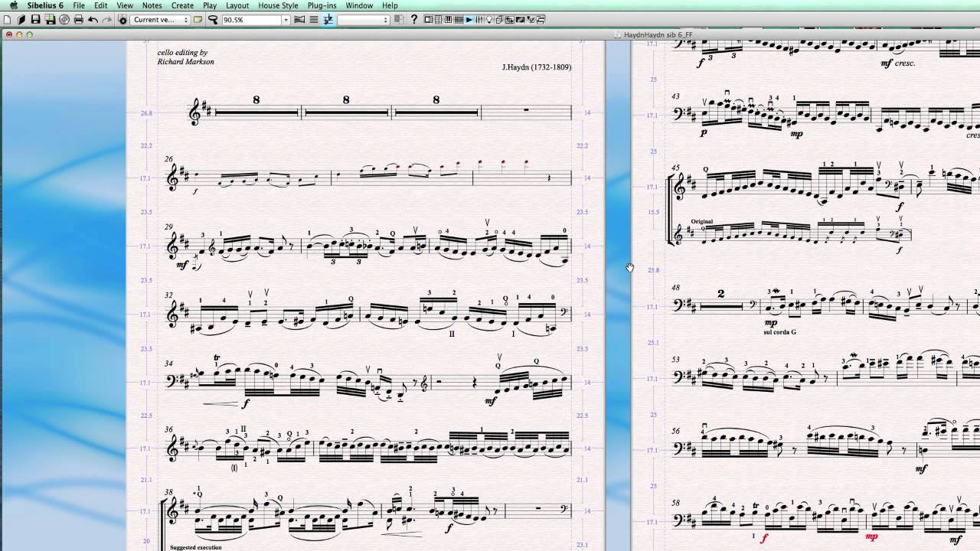
Task: Add a comment with the sticky note icon
Action: (x=198, y=20)
